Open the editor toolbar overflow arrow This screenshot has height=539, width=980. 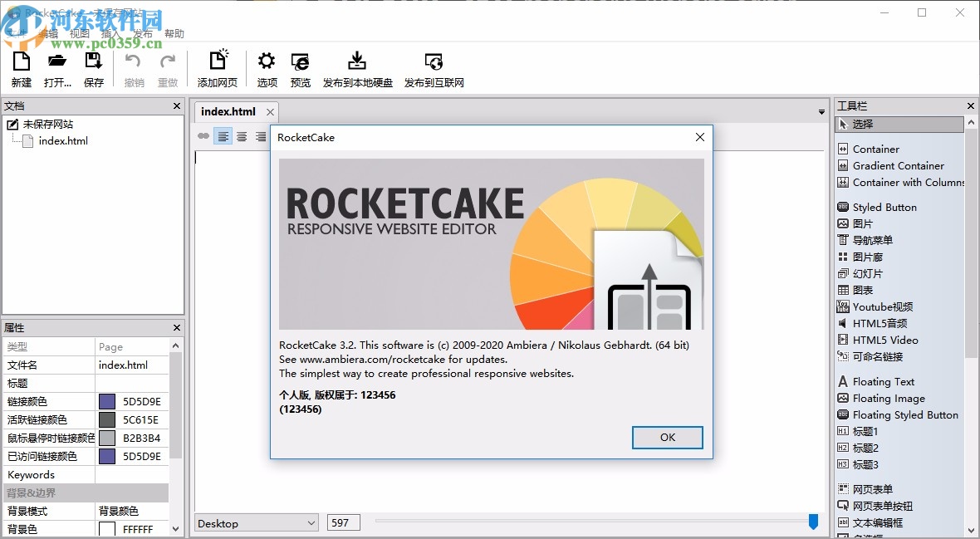pyautogui.click(x=821, y=110)
